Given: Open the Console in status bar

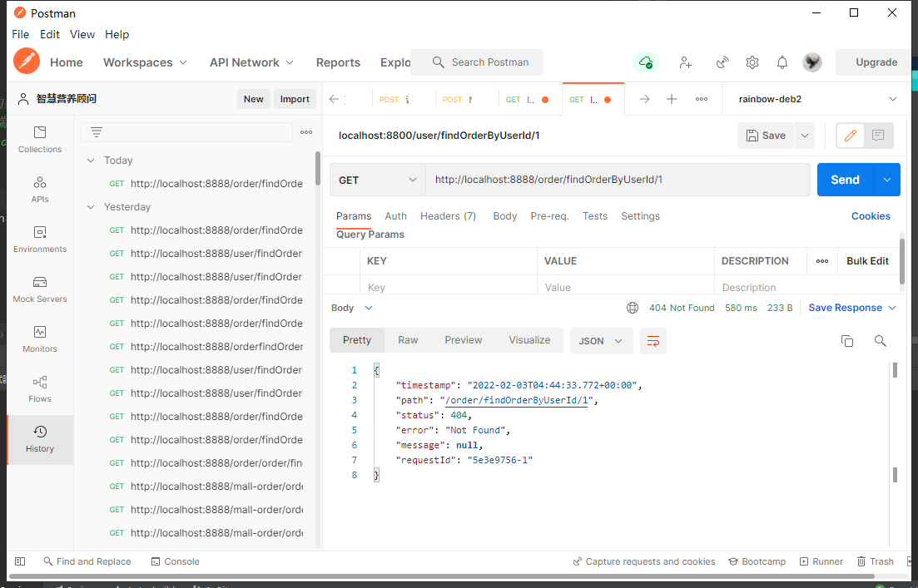Looking at the screenshot, I should [175, 561].
